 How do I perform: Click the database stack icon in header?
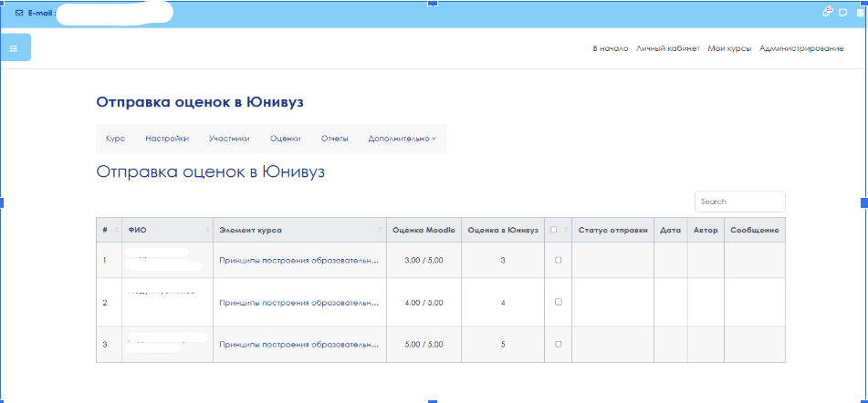[861, 14]
